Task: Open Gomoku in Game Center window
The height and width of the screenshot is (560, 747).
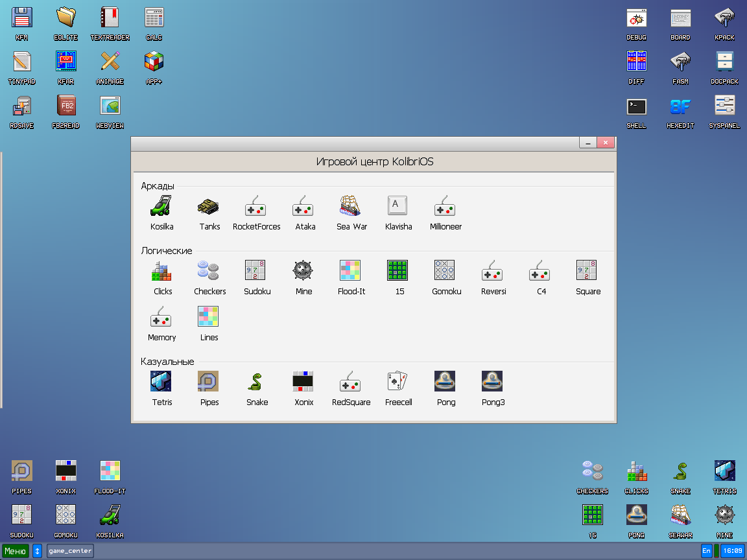Action: pyautogui.click(x=446, y=277)
